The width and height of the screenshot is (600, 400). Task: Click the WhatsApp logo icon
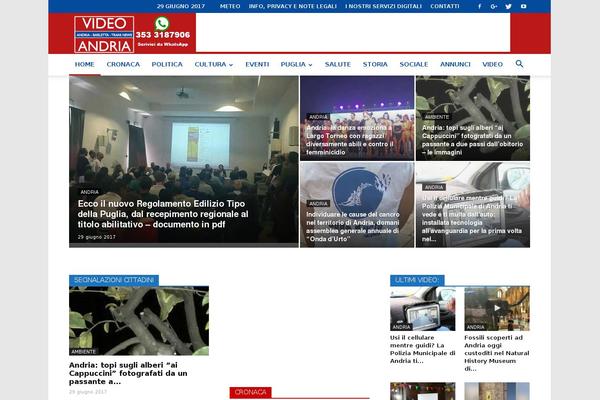162,24
